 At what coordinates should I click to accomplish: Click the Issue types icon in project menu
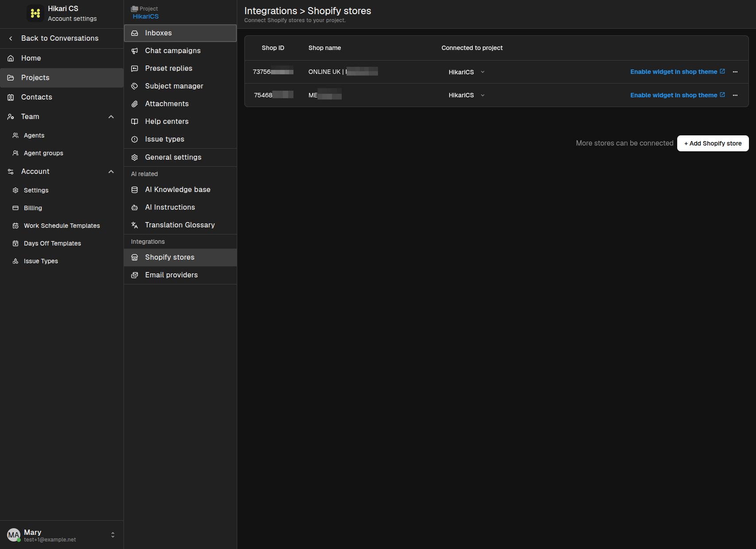(x=135, y=139)
